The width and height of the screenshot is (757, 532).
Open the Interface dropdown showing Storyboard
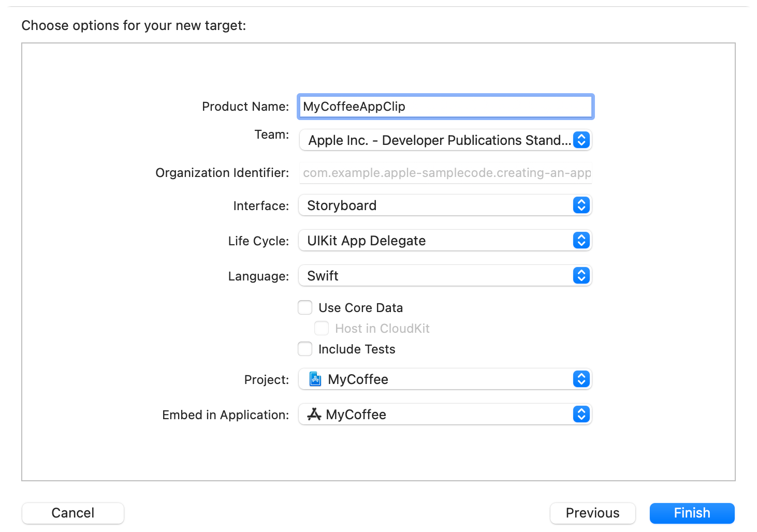pos(445,205)
